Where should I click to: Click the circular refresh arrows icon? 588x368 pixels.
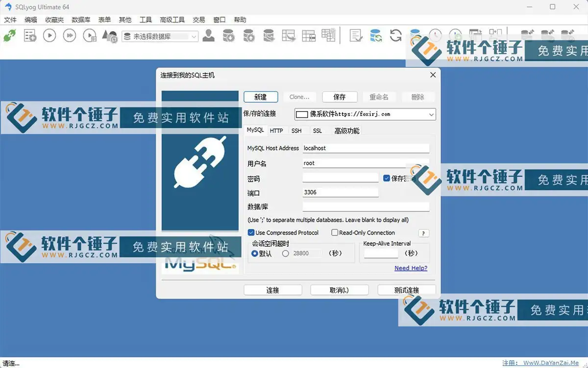396,36
